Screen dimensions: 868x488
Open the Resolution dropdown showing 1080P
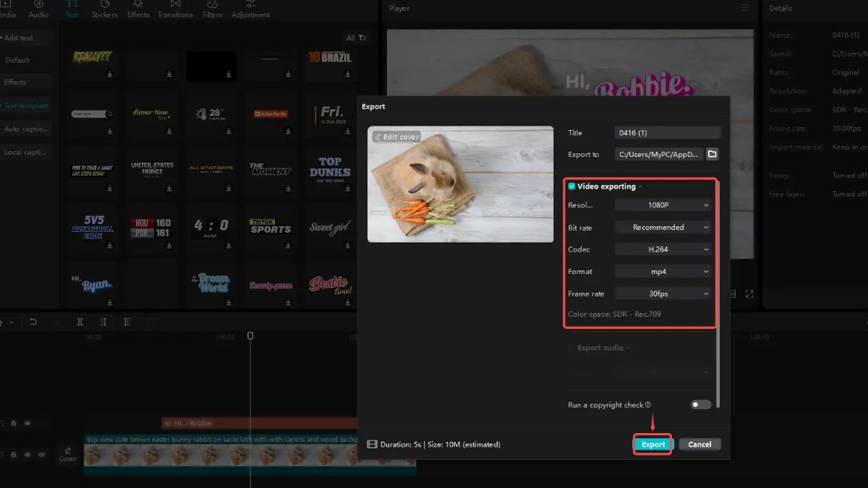(x=663, y=205)
